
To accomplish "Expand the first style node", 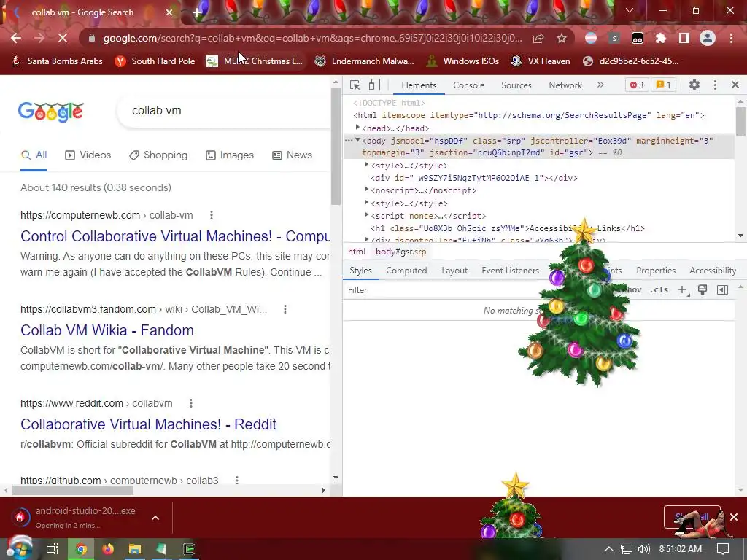I will coord(366,165).
